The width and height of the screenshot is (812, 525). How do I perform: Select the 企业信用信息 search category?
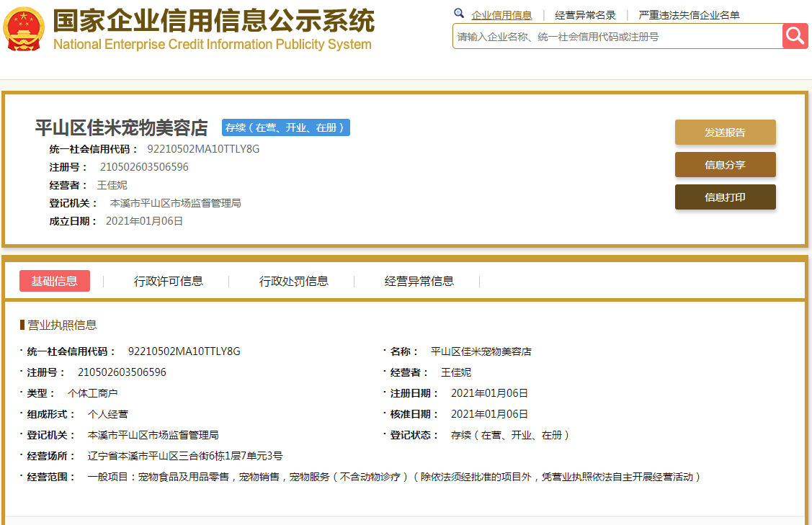[x=501, y=15]
